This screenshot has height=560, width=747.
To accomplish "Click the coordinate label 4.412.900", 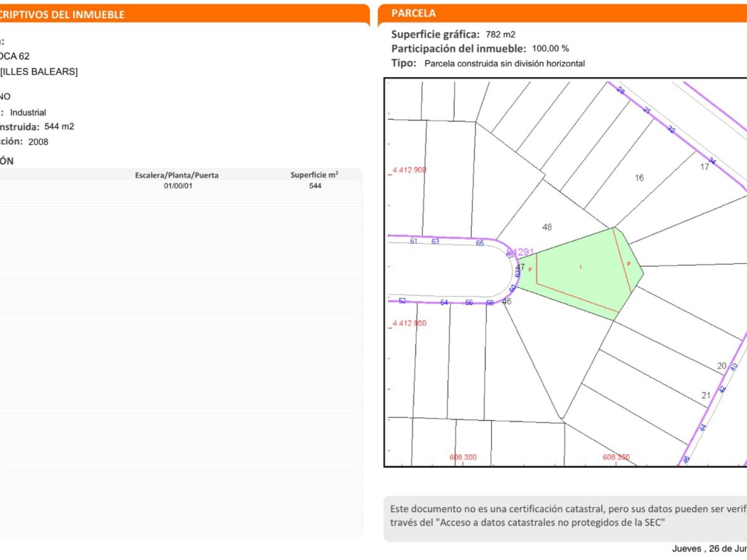I will pos(409,170).
